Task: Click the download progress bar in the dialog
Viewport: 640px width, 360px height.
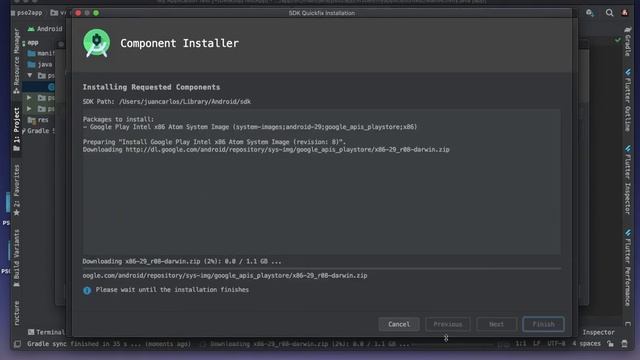Action: 322,269
